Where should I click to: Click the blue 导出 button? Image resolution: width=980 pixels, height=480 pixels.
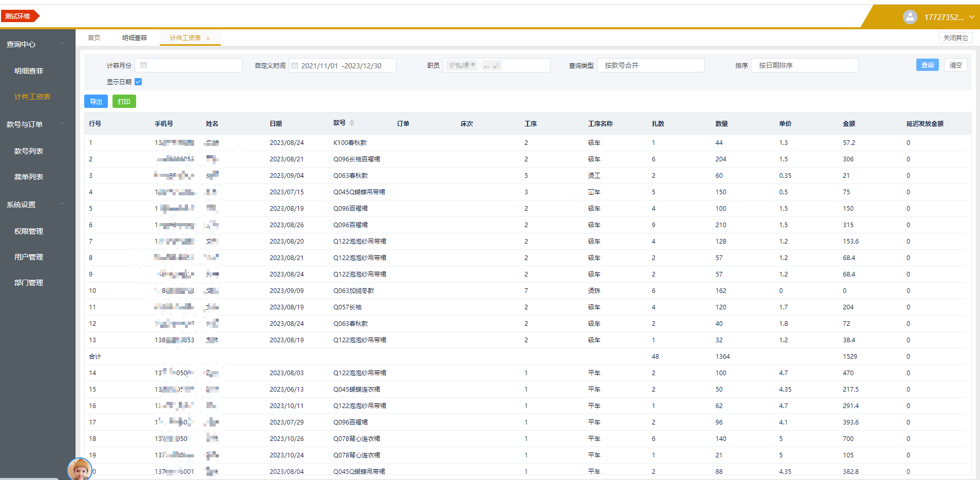click(96, 101)
